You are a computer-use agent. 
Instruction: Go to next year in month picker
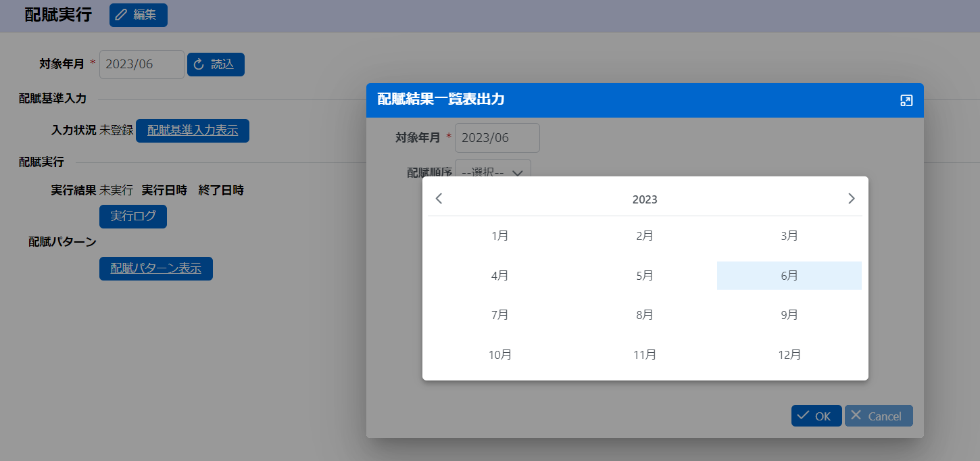(851, 199)
